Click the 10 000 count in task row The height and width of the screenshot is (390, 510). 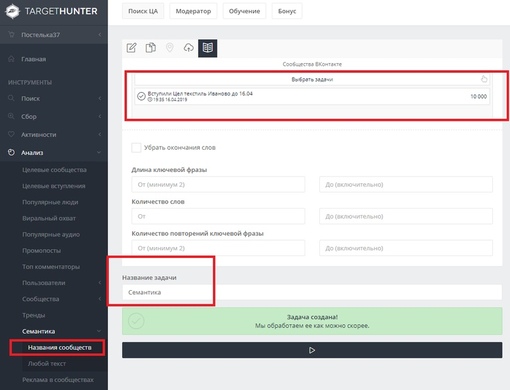pos(479,96)
